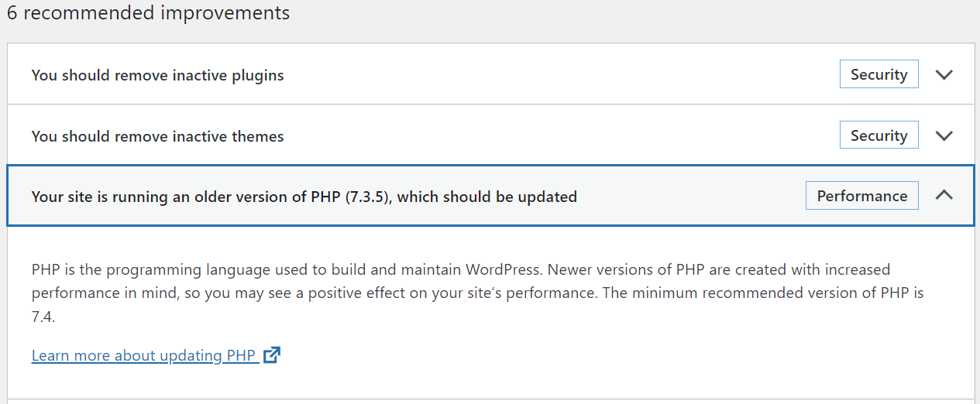Click empty space right of the Learn more link
The height and width of the screenshot is (404, 980).
tap(542, 356)
